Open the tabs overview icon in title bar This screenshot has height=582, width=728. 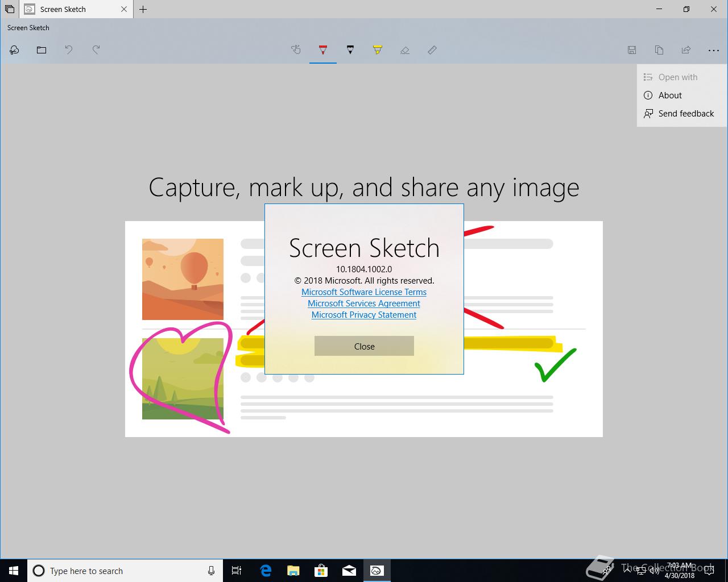10,9
